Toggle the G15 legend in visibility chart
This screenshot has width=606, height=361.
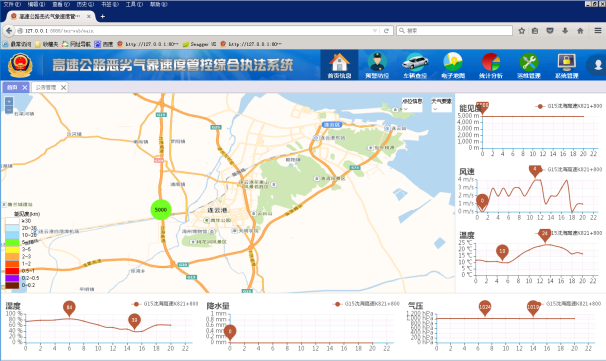[x=569, y=106]
